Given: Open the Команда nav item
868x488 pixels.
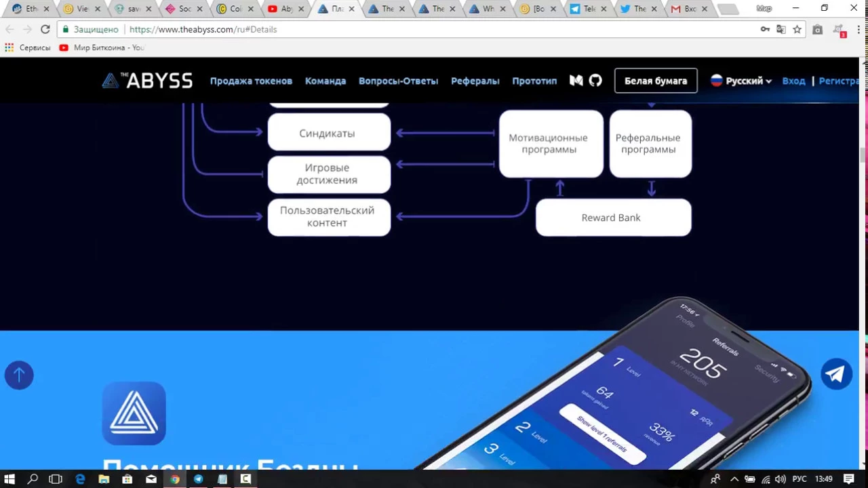Looking at the screenshot, I should click(x=325, y=81).
